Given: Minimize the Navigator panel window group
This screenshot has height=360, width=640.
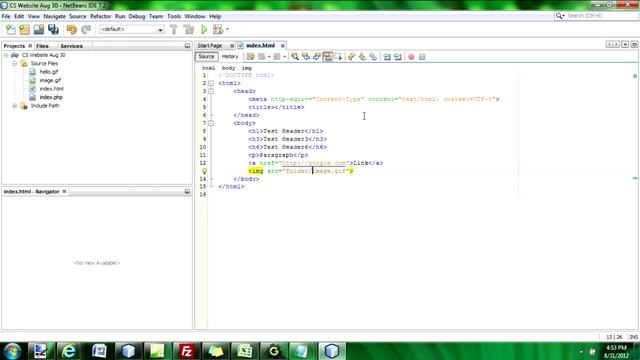Looking at the screenshot, I should (x=187, y=191).
